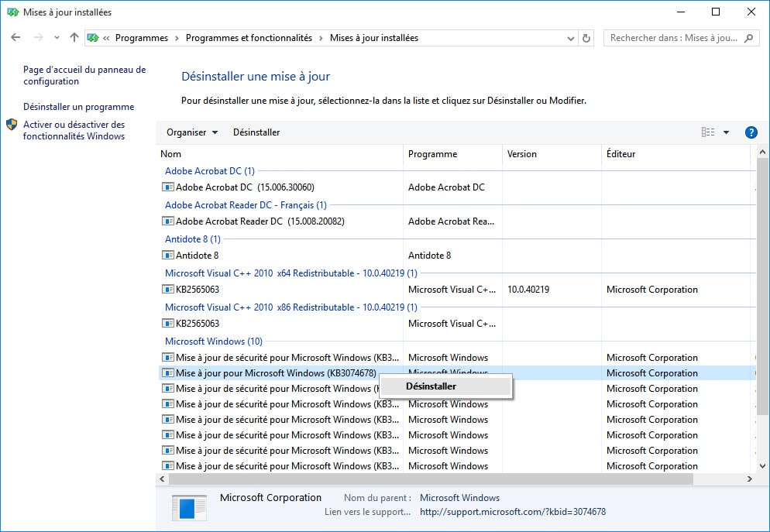Image resolution: width=770 pixels, height=532 pixels.
Task: Click the vertical scrollbar down arrow
Action: [762, 465]
